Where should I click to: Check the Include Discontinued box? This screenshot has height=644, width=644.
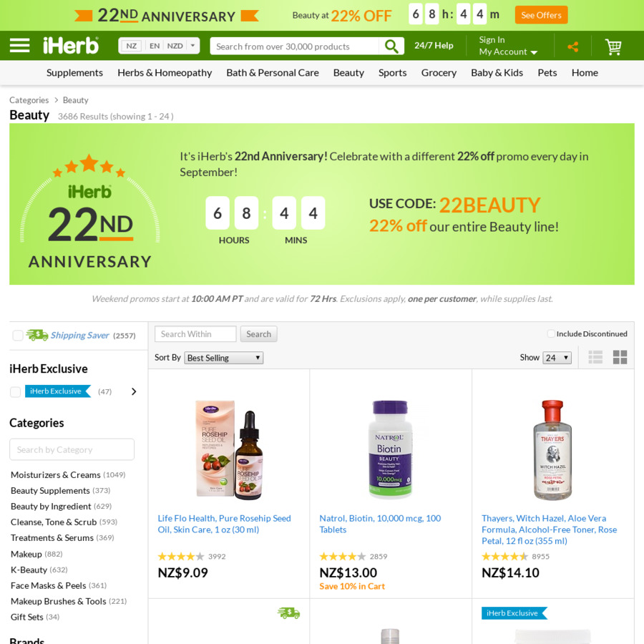(x=551, y=333)
